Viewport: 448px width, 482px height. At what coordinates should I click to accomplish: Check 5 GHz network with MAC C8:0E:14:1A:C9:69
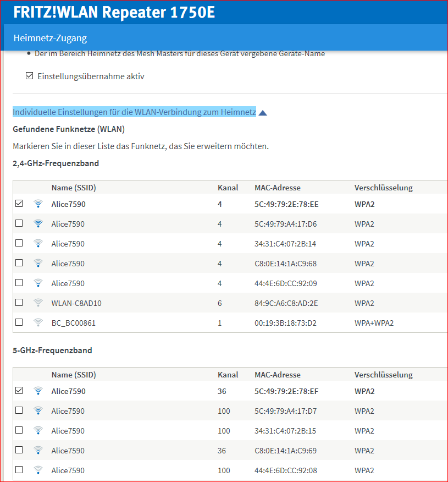click(19, 450)
